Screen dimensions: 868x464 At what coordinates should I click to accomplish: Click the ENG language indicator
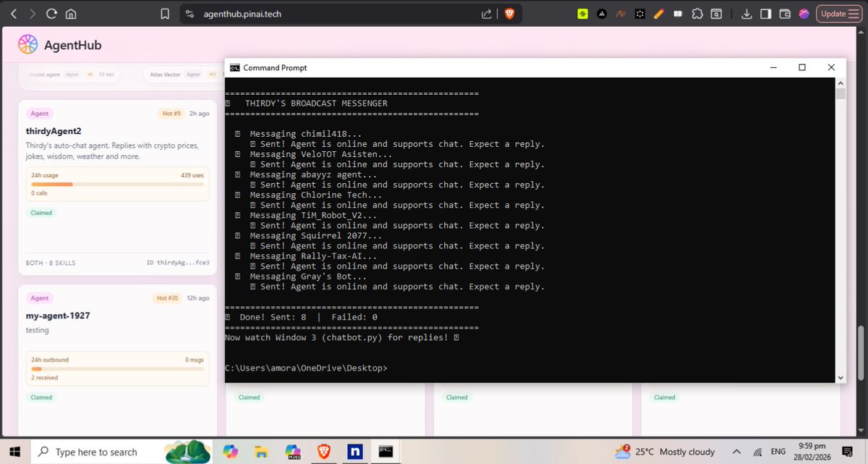(x=778, y=452)
